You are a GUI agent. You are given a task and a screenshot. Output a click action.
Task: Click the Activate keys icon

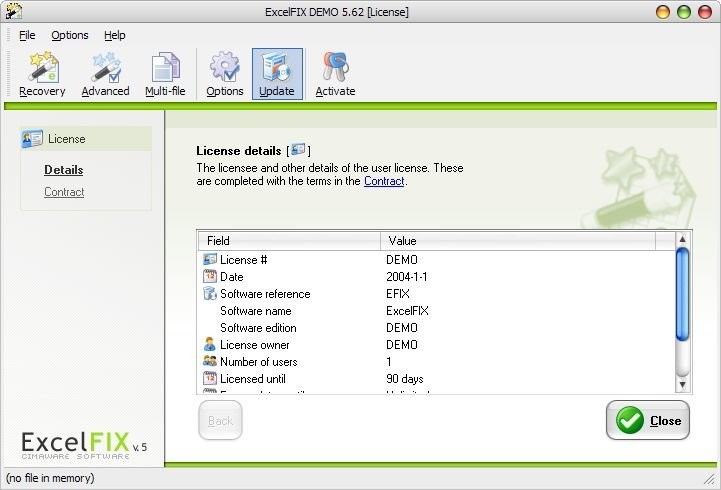tap(335, 74)
